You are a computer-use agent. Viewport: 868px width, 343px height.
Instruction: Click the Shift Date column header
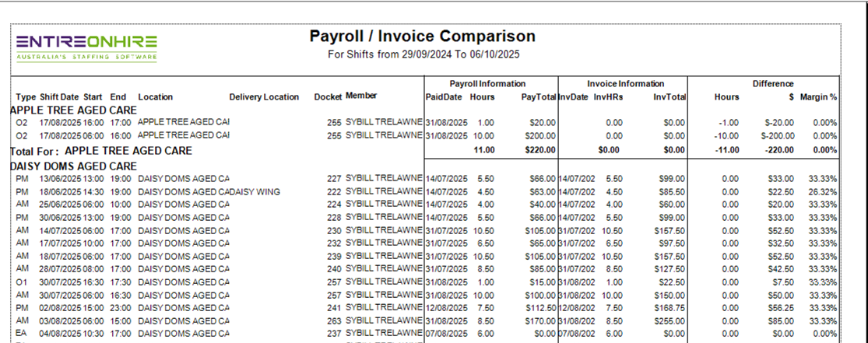click(61, 97)
